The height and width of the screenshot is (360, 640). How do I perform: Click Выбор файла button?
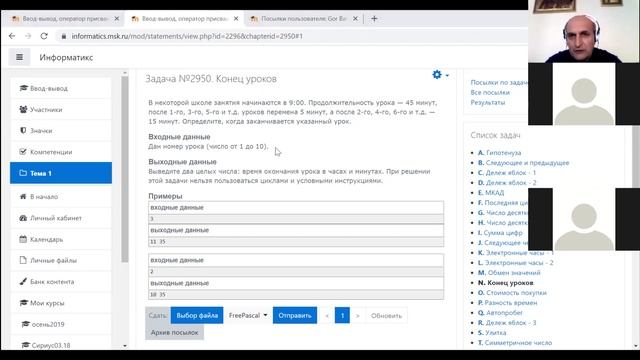pyautogui.click(x=197, y=316)
